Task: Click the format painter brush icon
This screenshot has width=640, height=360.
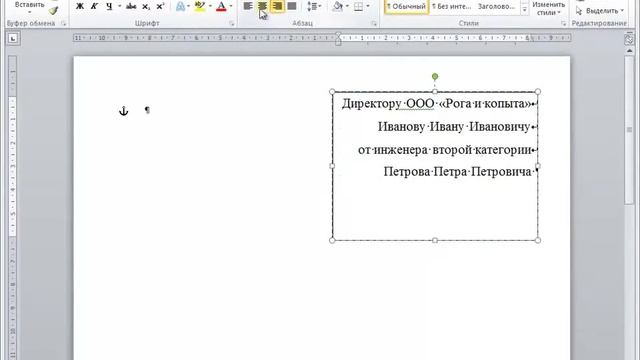Action: tap(53, 10)
